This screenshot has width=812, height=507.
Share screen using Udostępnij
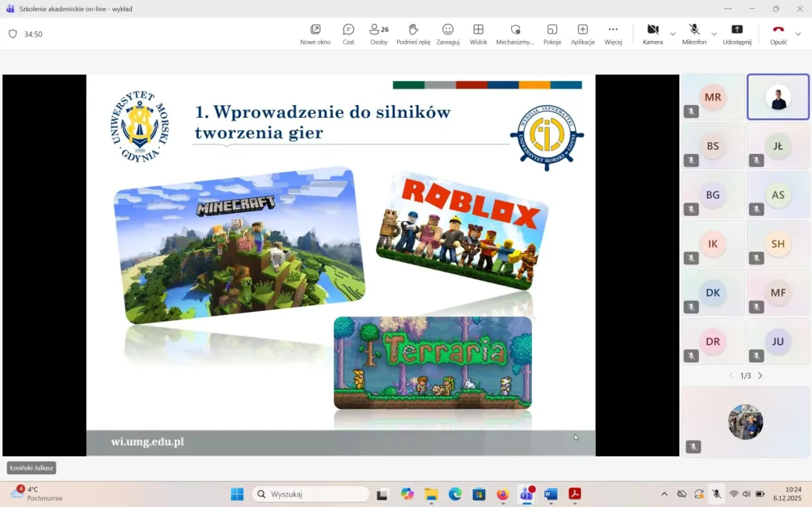737,34
